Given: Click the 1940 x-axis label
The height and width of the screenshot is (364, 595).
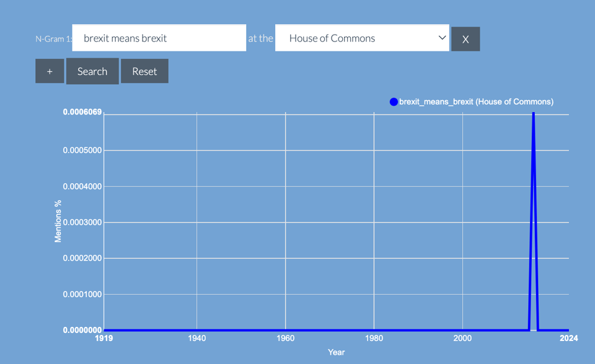Looking at the screenshot, I should pos(196,338).
